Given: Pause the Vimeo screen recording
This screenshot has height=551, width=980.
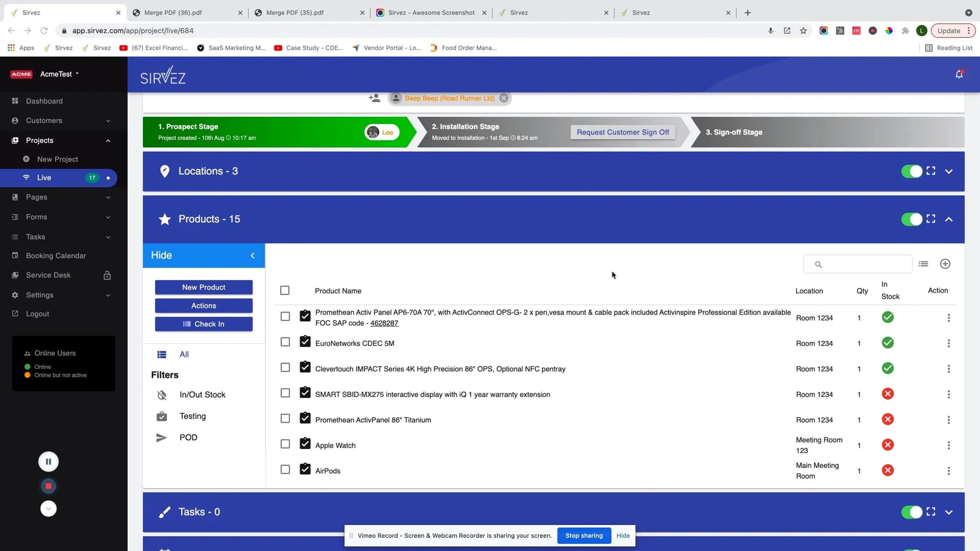Looking at the screenshot, I should [x=48, y=462].
